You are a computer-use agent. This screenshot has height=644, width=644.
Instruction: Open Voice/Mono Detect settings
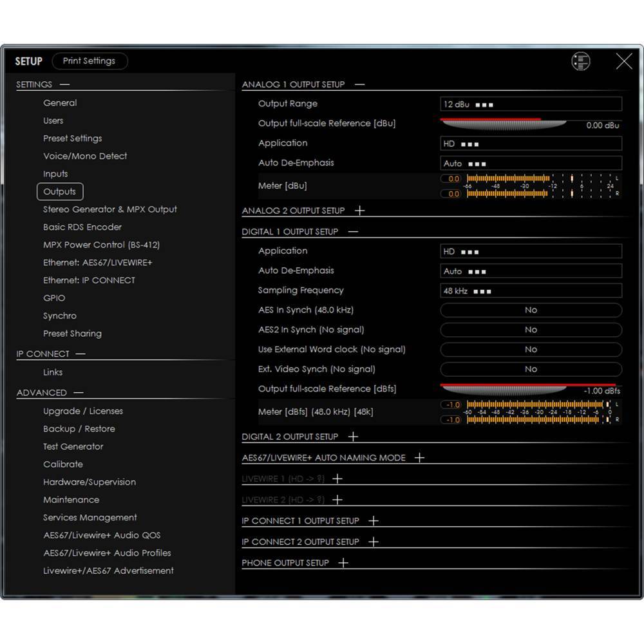tap(85, 156)
